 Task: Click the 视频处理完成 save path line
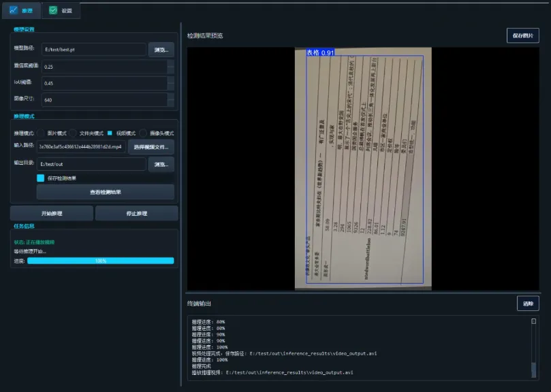click(x=284, y=353)
